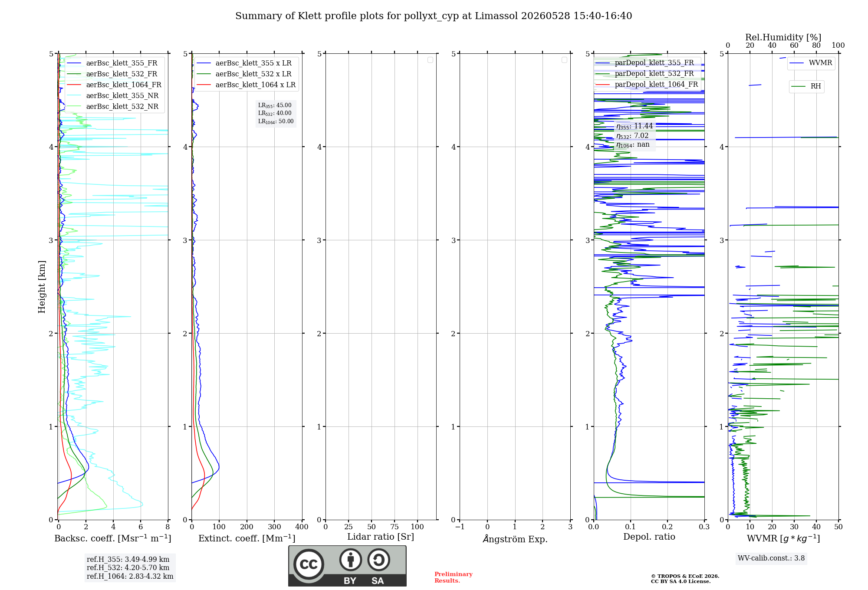The image size is (868, 590).
Task: Click the WVMR legend entry
Action: pyautogui.click(x=811, y=63)
